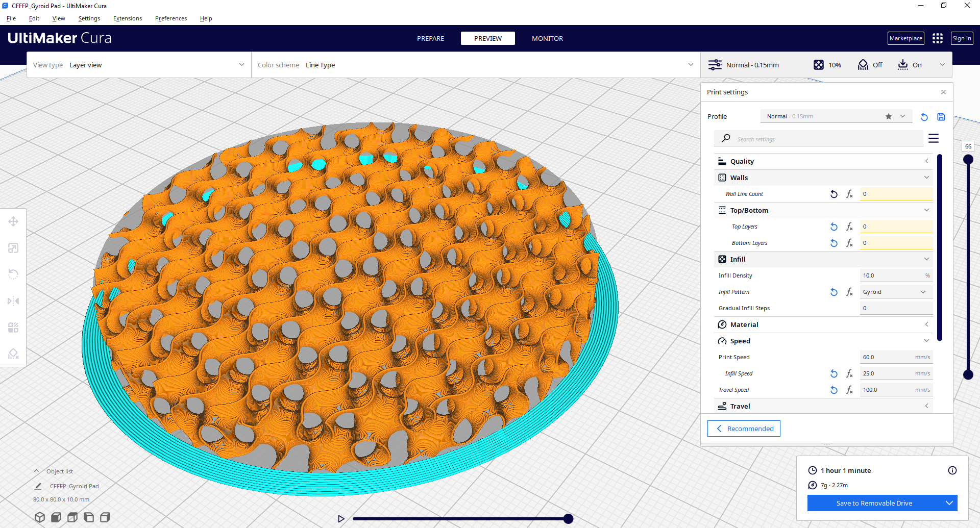
Task: Open the settings visibility hamburger menu
Action: point(934,139)
